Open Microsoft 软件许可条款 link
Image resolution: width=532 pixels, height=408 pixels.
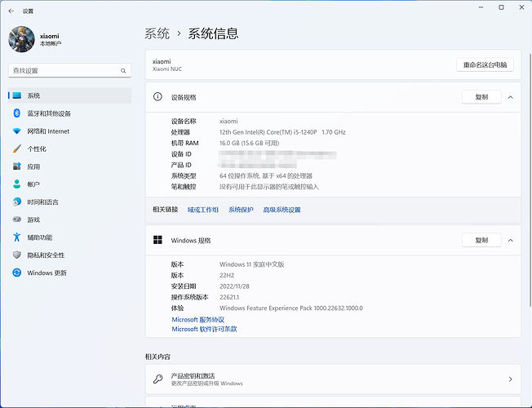pyautogui.click(x=204, y=329)
